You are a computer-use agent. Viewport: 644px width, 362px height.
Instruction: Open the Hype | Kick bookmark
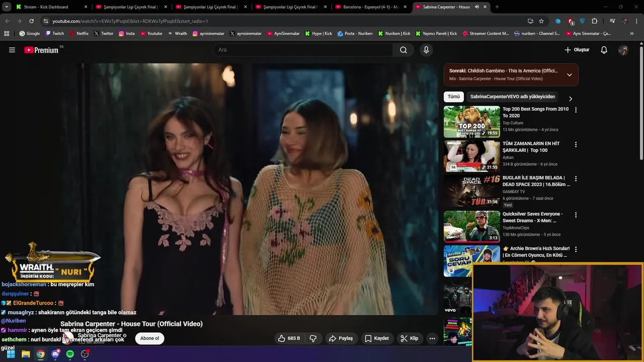318,34
